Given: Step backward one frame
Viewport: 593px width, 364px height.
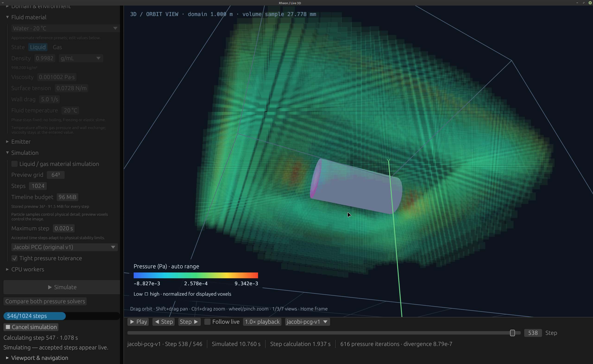Looking at the screenshot, I should (164, 322).
